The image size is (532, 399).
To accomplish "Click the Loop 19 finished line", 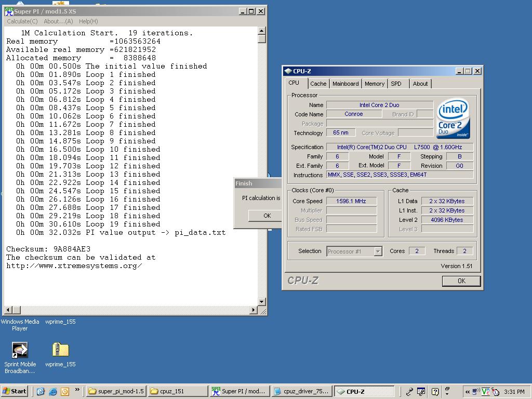I will coord(88,224).
